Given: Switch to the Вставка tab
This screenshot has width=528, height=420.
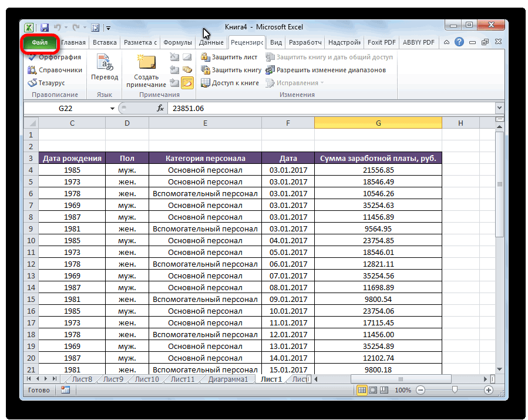Looking at the screenshot, I should [105, 42].
